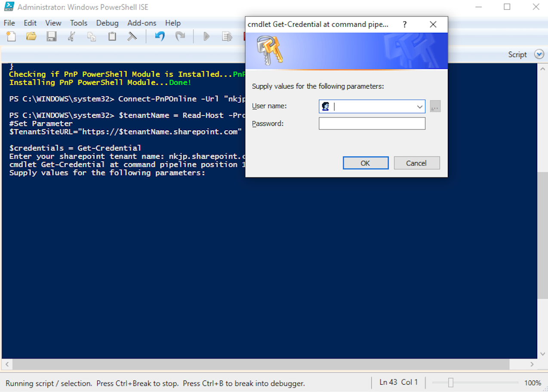Click "cmdlet Get-Credential at command pipeline position" console line
The height and width of the screenshot is (392, 548).
pos(127,165)
